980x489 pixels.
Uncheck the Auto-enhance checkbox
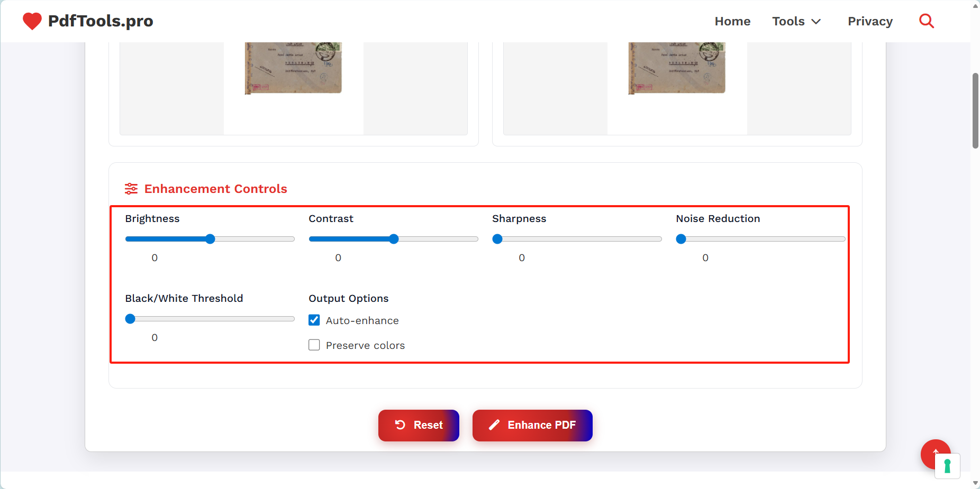coord(314,320)
